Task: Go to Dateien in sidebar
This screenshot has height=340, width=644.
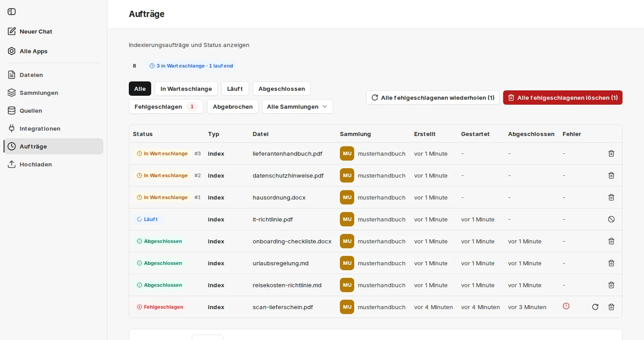Action: pos(53,75)
